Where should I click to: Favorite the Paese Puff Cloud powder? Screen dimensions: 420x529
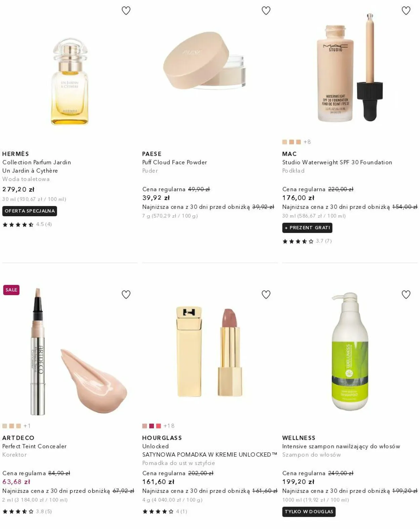coord(266,11)
